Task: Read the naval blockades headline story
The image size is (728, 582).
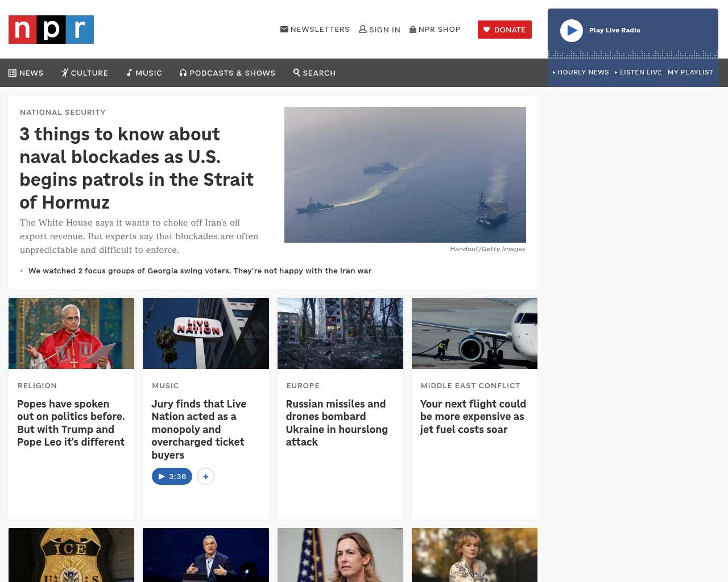Action: click(136, 168)
